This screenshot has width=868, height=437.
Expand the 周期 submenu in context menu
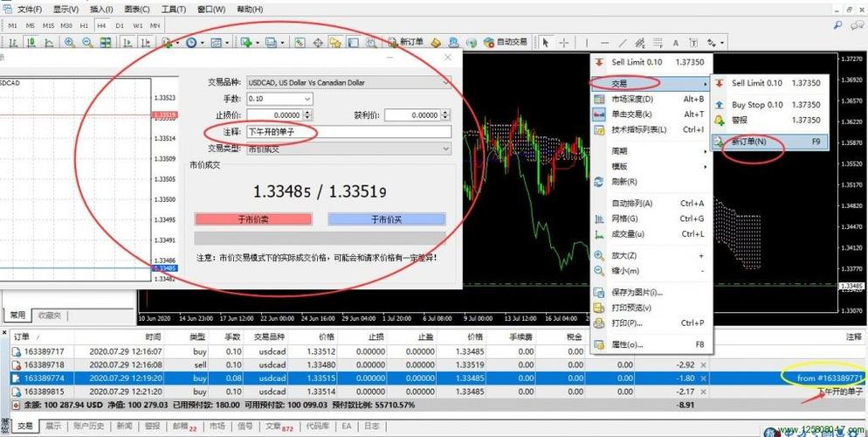coord(651,150)
